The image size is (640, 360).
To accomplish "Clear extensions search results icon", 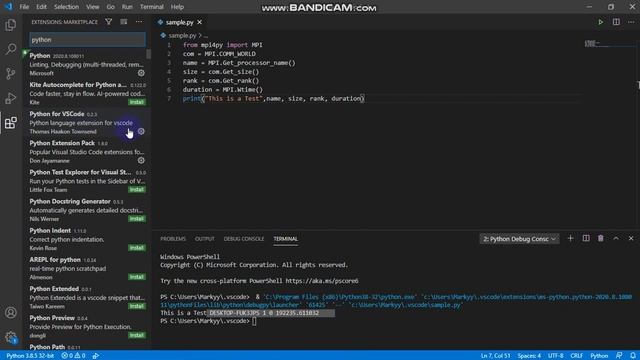I will click(124, 22).
